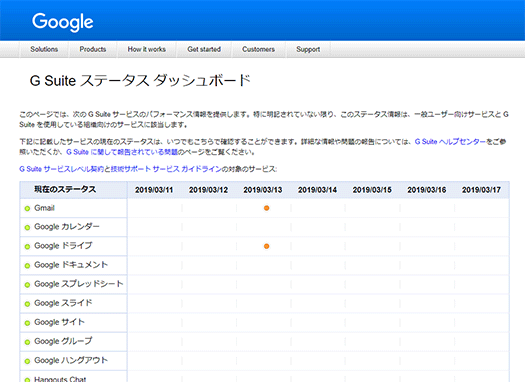This screenshot has width=525, height=382.
Task: Open the Get started menu item
Action: [204, 49]
